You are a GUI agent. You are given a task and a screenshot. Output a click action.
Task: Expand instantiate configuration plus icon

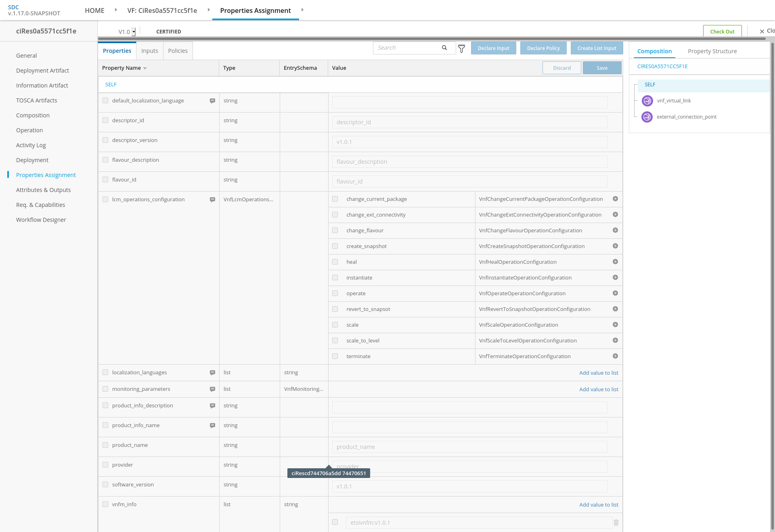click(x=615, y=277)
